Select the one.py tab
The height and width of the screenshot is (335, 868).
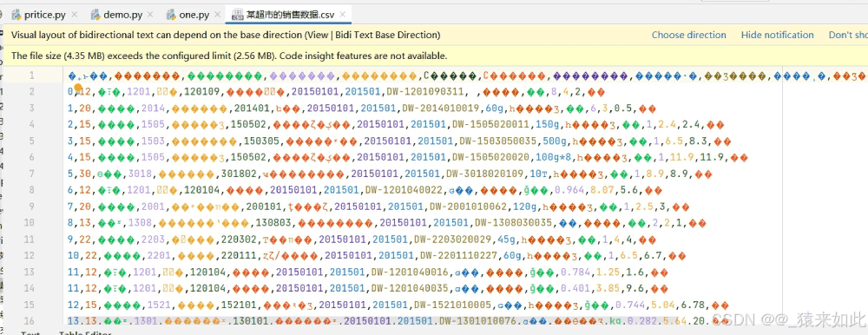pos(194,15)
